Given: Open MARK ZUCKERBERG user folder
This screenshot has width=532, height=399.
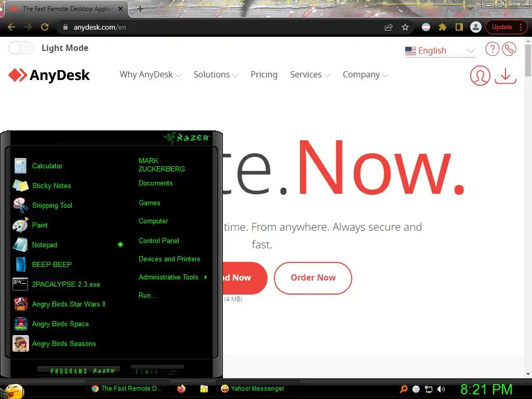Looking at the screenshot, I should 162,165.
